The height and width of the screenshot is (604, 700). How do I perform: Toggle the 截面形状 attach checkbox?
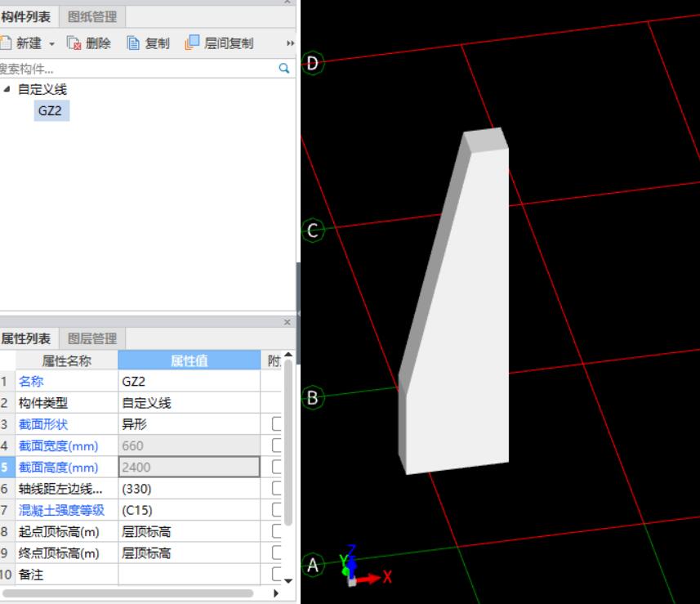click(277, 424)
